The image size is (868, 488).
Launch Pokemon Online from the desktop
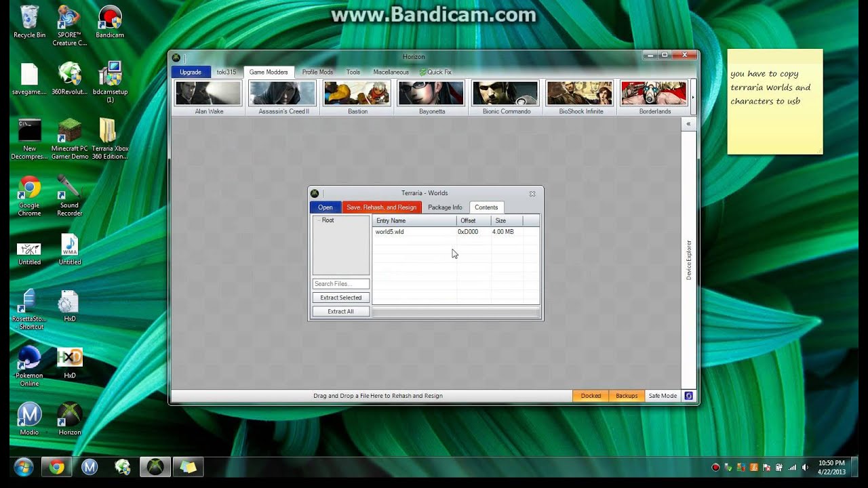(x=29, y=367)
